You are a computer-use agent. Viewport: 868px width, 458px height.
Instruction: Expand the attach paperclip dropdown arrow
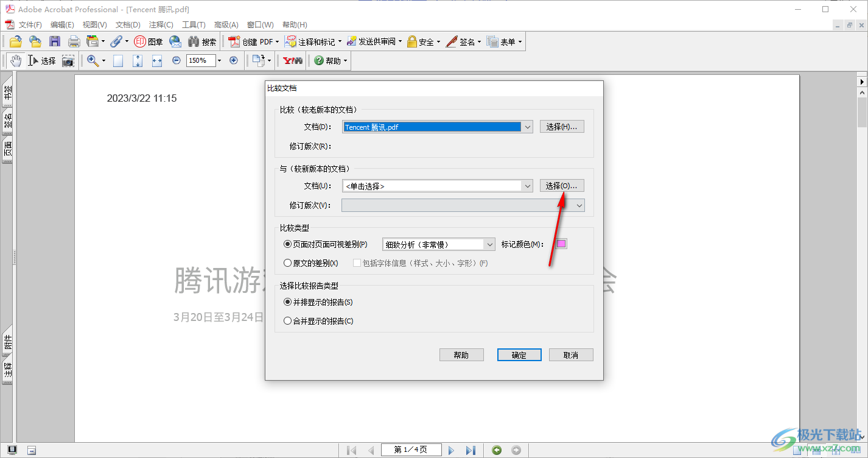pyautogui.click(x=127, y=41)
